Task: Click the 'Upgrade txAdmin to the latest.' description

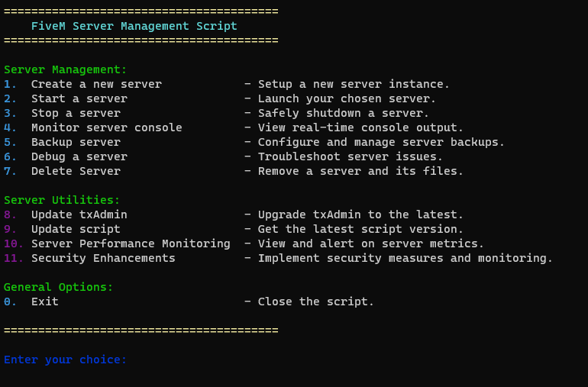Action: pyautogui.click(x=360, y=214)
